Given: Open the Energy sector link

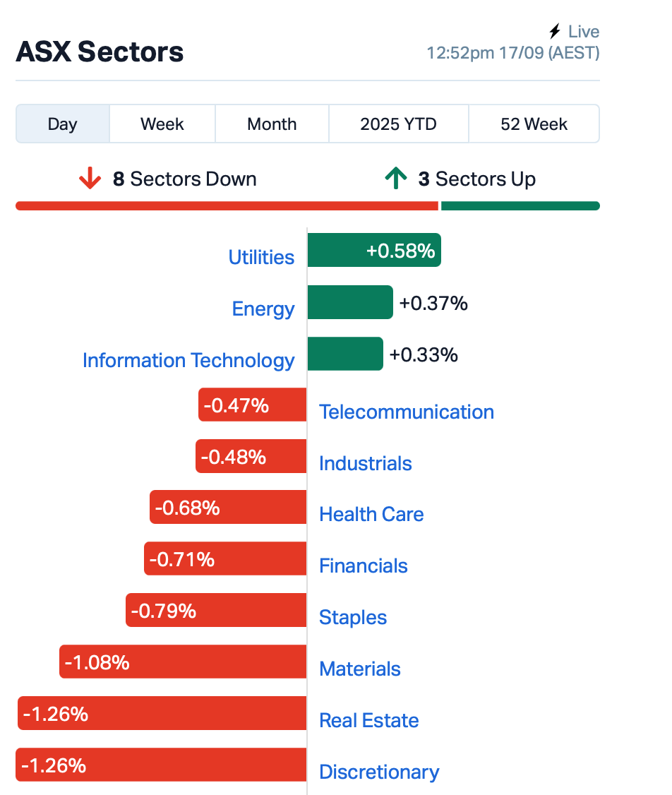Looking at the screenshot, I should point(263,309).
